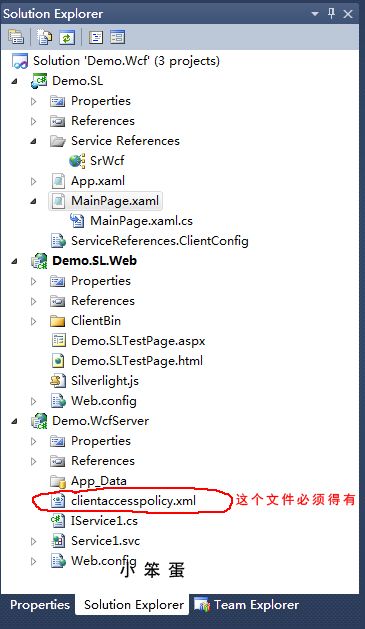
Task: Collapse the MainPage.xaml node
Action: [34, 201]
